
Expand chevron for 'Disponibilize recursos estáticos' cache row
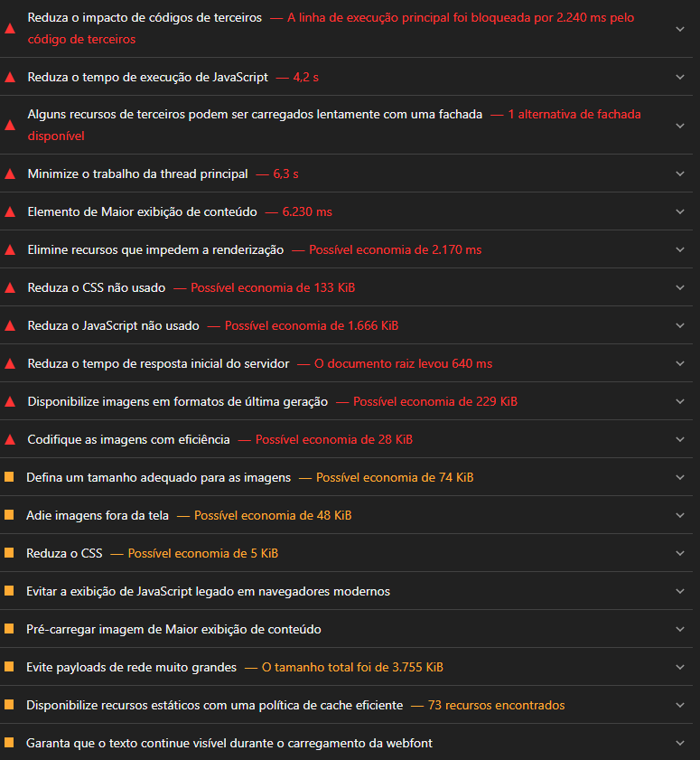(680, 705)
